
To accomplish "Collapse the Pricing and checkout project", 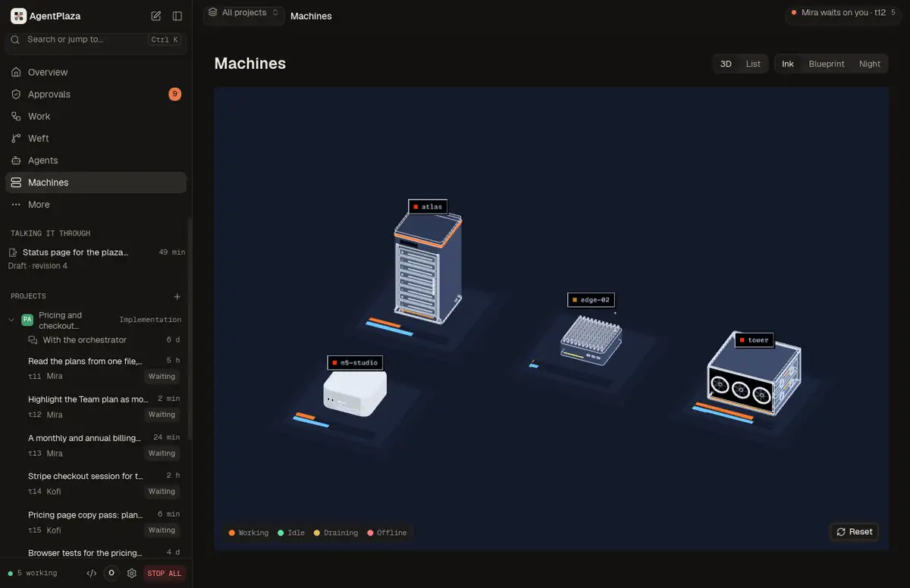I will coord(11,320).
